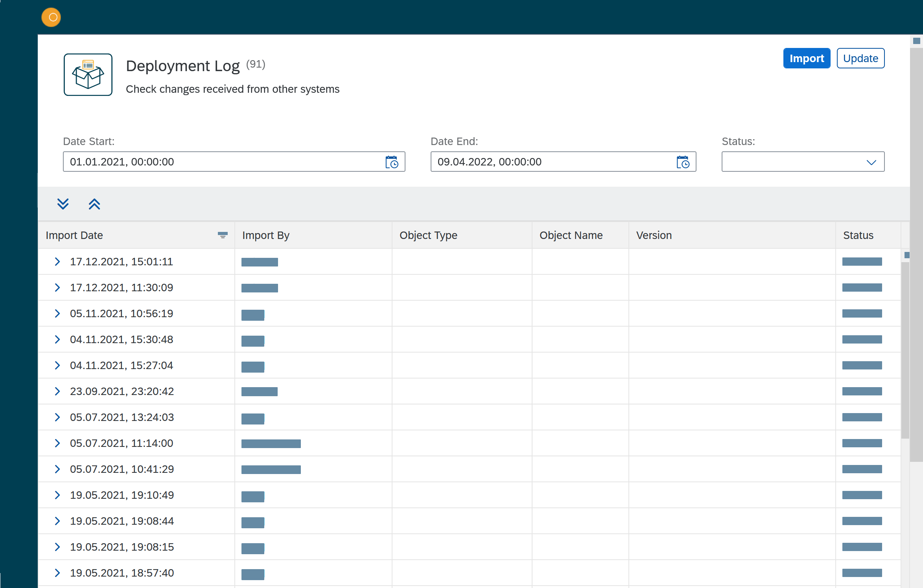Expand row 19.05.2021, 19:08:44
The width and height of the screenshot is (923, 588).
tap(57, 521)
